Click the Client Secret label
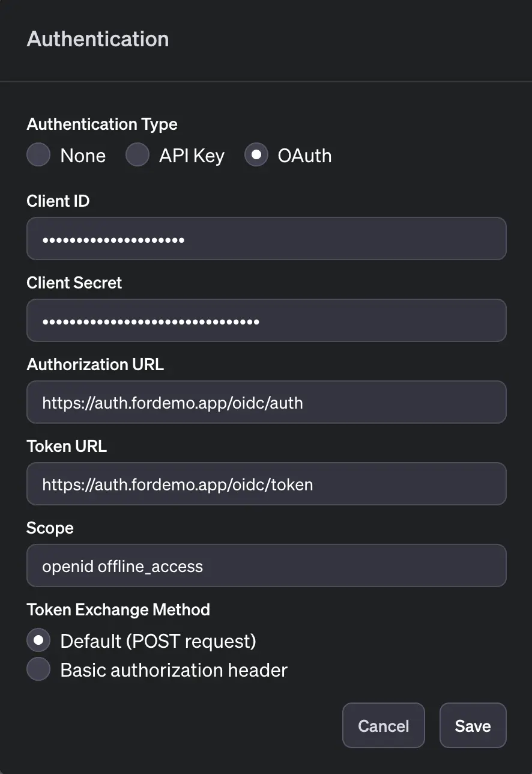This screenshot has height=774, width=532. coord(74,282)
